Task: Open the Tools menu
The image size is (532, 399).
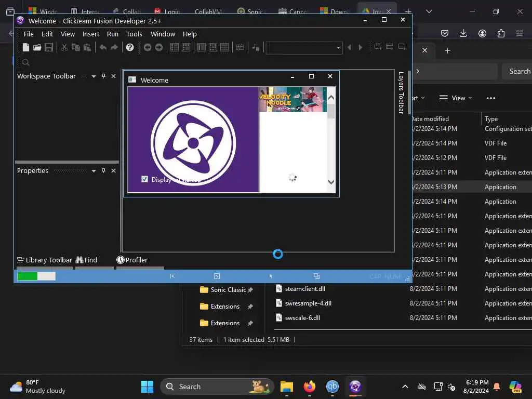Action: (x=134, y=34)
